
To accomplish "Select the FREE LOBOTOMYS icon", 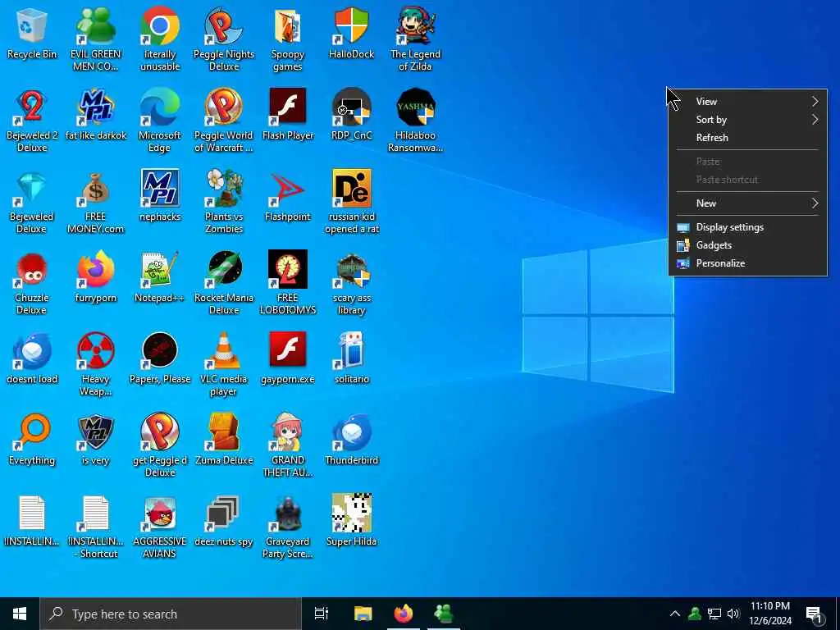I will click(x=288, y=269).
